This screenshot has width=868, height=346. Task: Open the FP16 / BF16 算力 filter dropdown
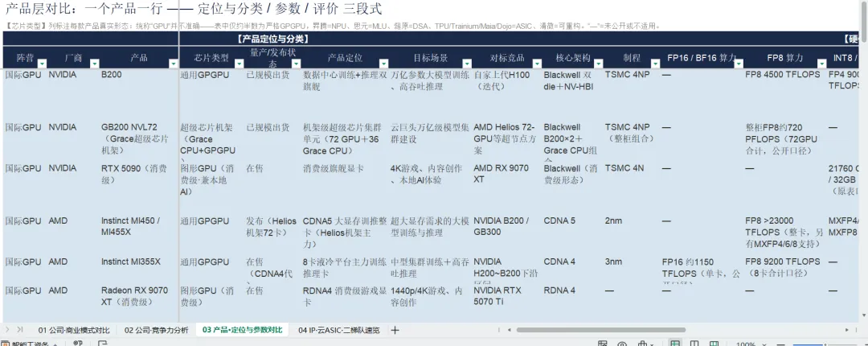coord(738,64)
